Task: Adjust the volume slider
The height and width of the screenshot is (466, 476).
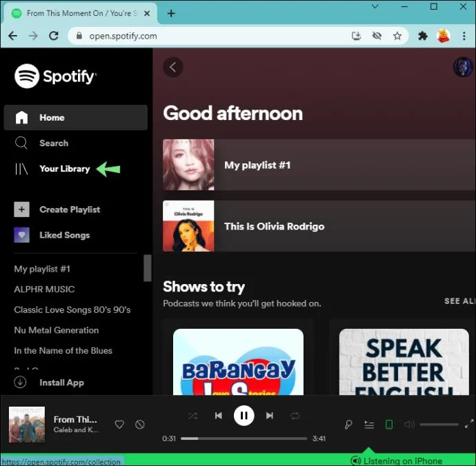Action: [439, 425]
